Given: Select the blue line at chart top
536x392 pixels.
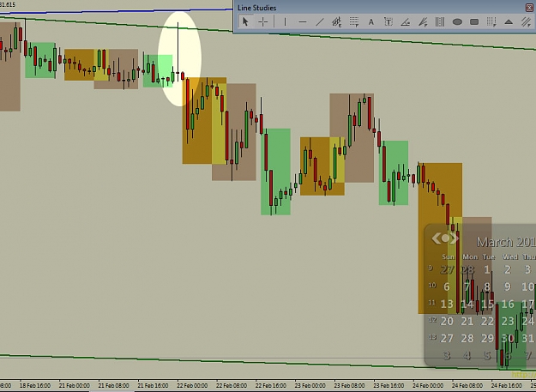Looking at the screenshot, I should point(117,12).
